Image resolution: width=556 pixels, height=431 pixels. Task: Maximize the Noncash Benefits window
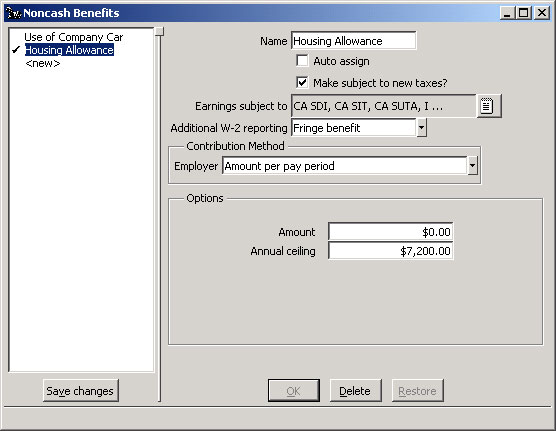tap(523, 13)
